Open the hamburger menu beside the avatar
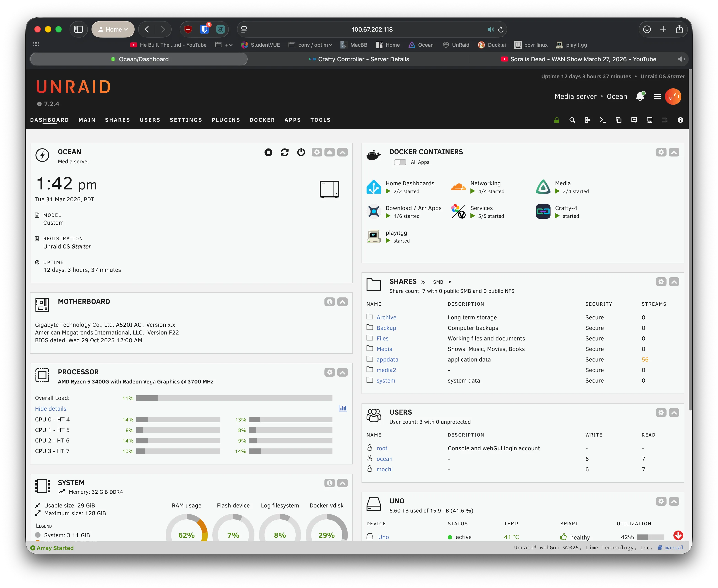718x588 pixels. click(x=657, y=97)
